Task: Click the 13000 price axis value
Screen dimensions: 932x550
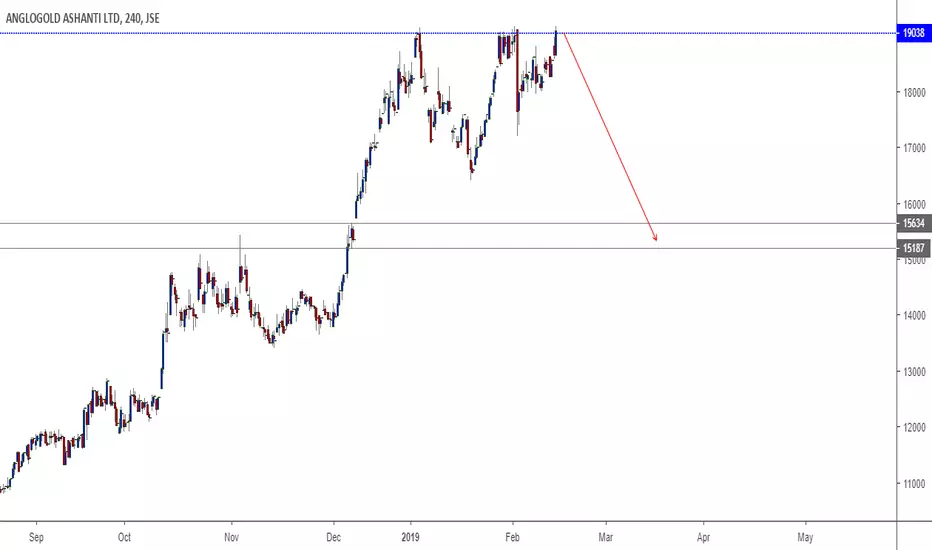Action: [914, 372]
